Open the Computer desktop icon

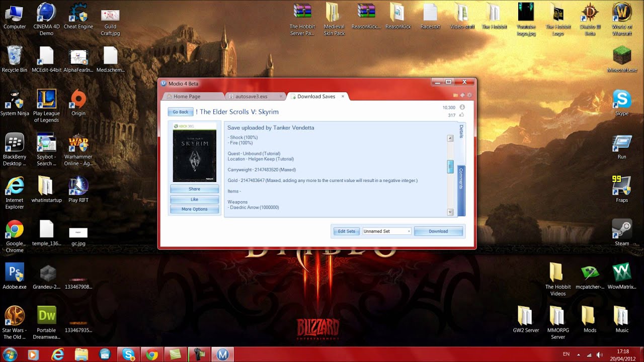15,16
